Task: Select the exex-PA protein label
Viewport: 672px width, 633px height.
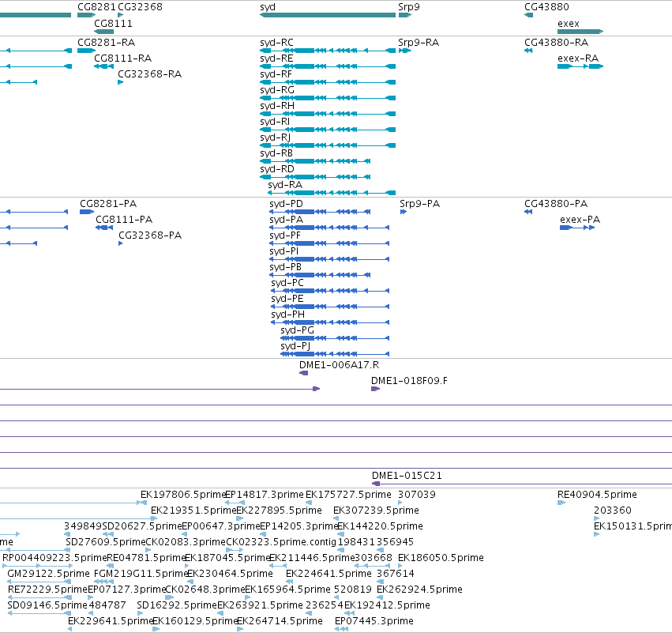Action: (580, 220)
